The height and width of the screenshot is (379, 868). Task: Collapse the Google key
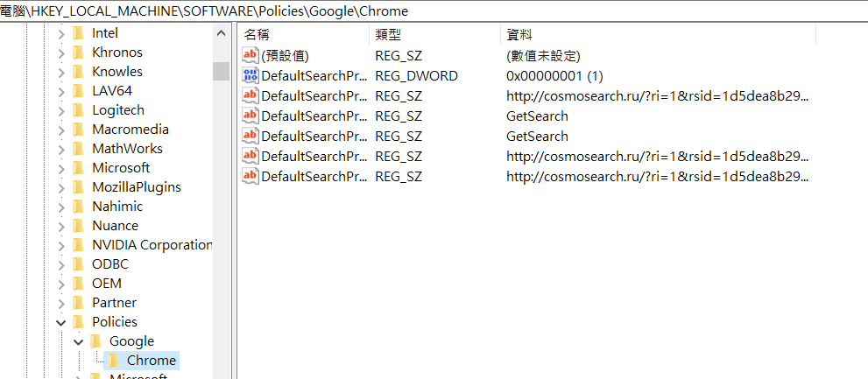78,341
